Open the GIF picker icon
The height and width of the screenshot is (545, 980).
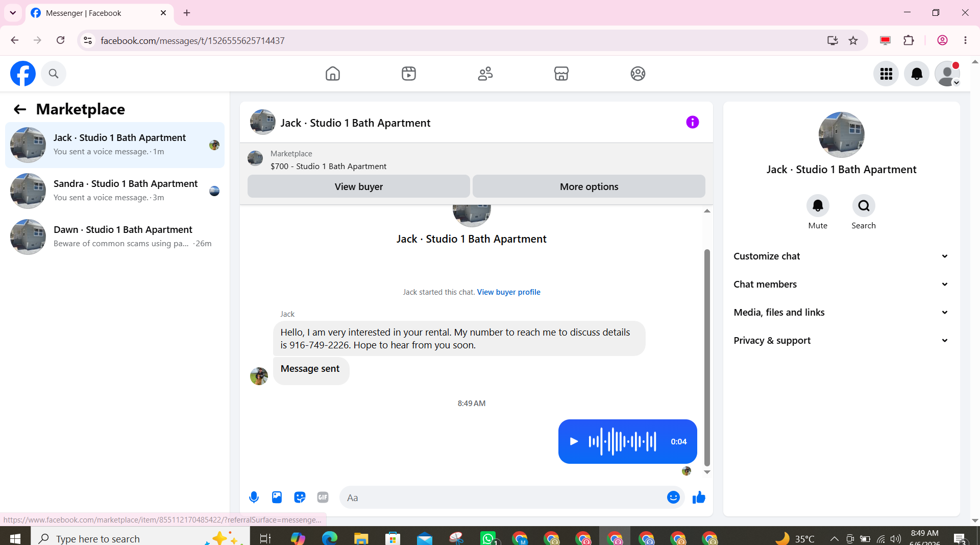point(323,497)
